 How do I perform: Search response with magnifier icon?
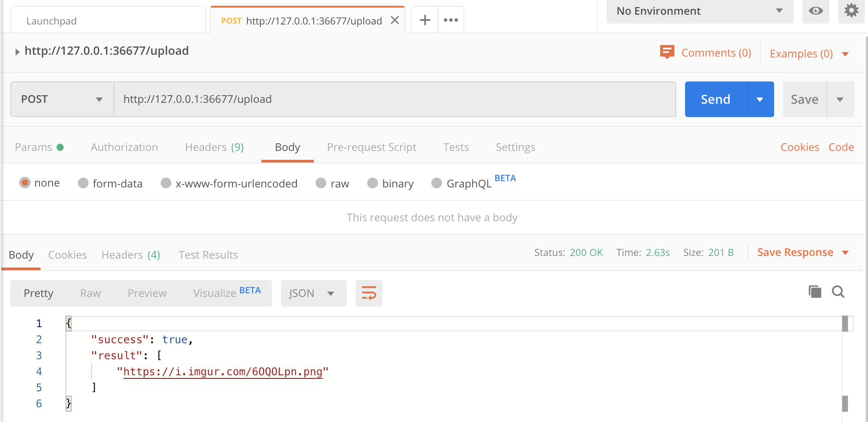(x=838, y=292)
